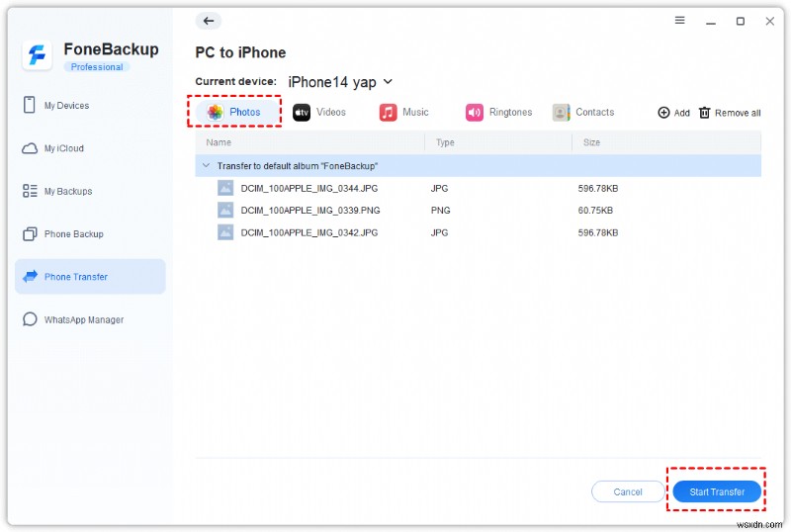Select file DCIM_100APPLE_IMG_0342.JPG
This screenshot has height=532, width=791.
[x=309, y=232]
